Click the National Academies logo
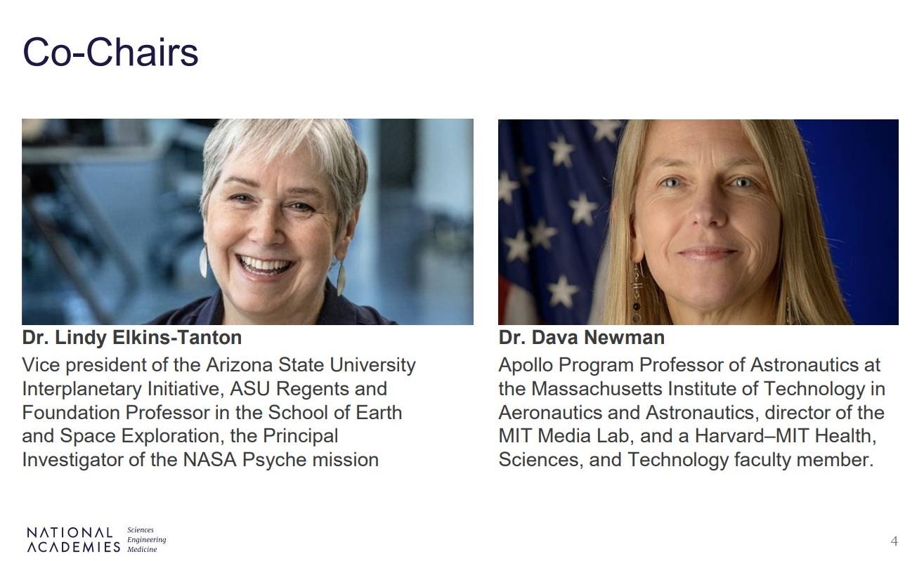The height and width of the screenshot is (561, 924). [x=73, y=539]
